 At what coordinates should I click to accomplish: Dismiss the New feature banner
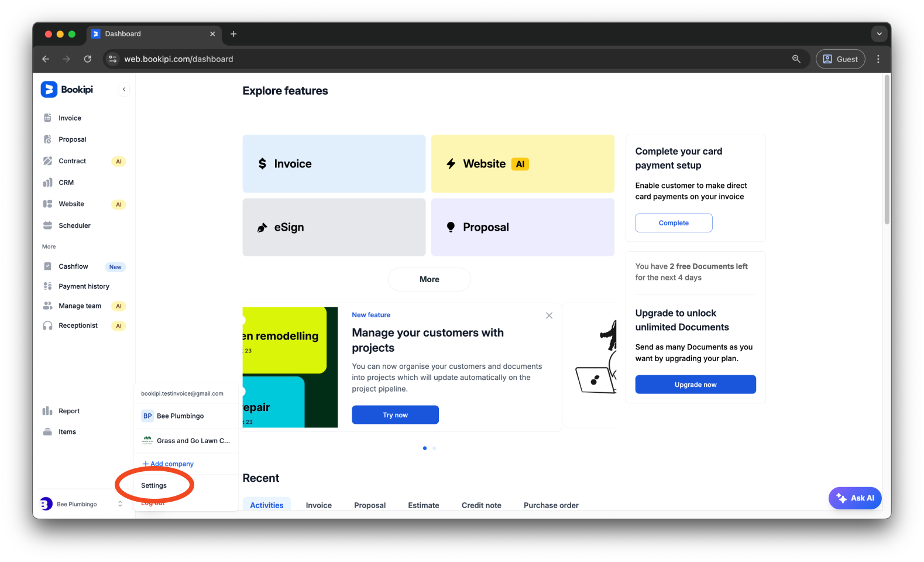pos(549,316)
